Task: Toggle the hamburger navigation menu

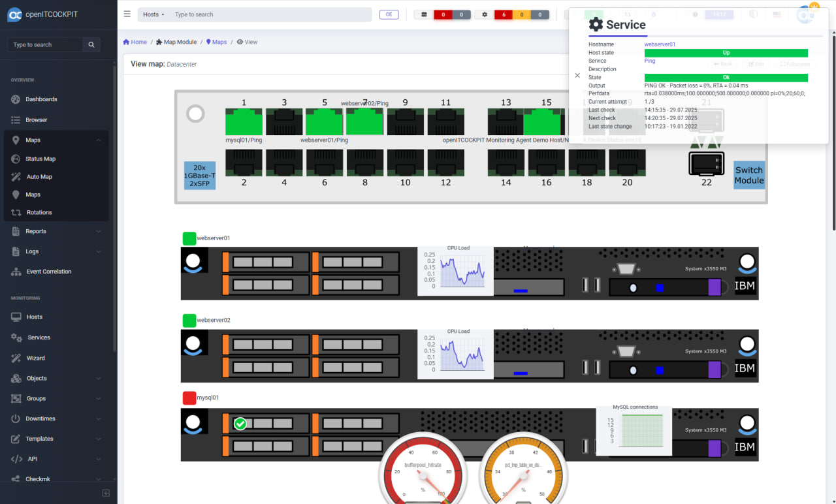Action: tap(127, 14)
